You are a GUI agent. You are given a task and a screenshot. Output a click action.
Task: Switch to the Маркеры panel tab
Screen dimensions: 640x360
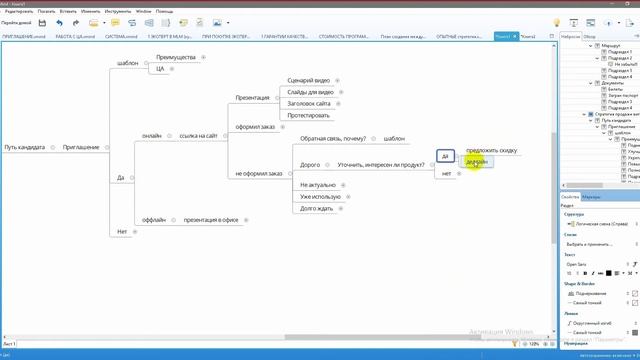coord(591,197)
